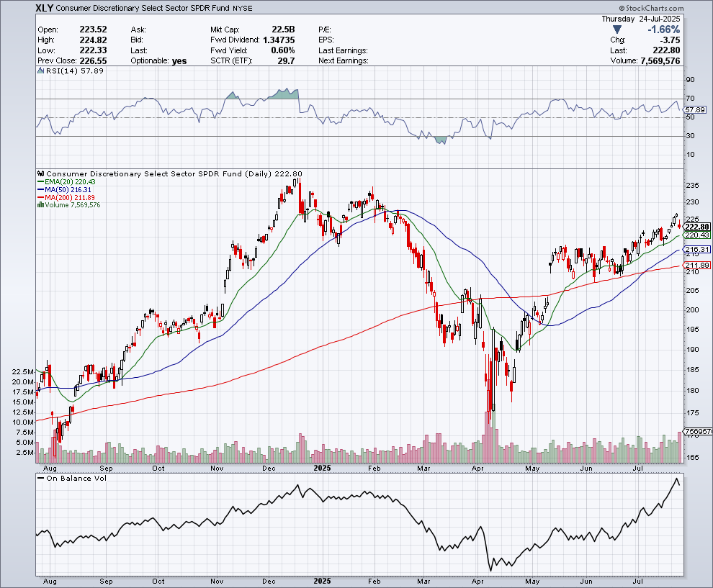
Task: Click the 70 overbought level on the RSI axis
Action: point(690,98)
